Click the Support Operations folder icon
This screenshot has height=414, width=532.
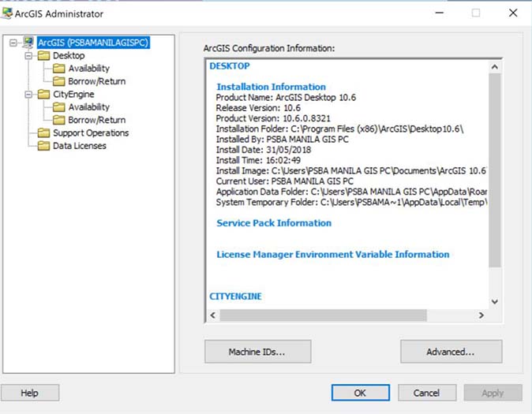43,133
